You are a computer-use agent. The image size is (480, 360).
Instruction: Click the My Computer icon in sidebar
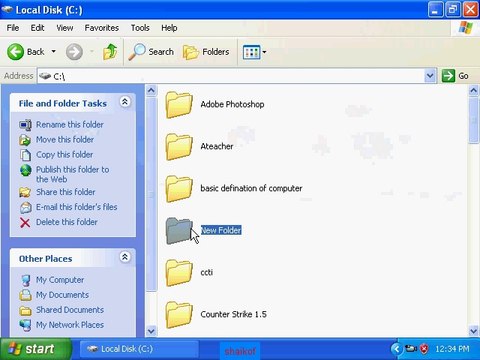[x=25, y=280]
